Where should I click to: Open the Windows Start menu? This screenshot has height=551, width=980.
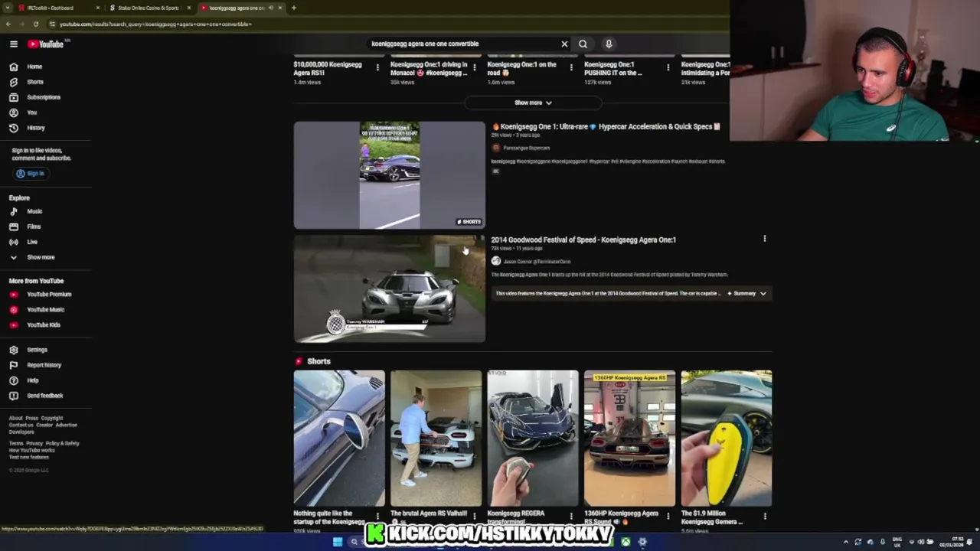(x=338, y=542)
